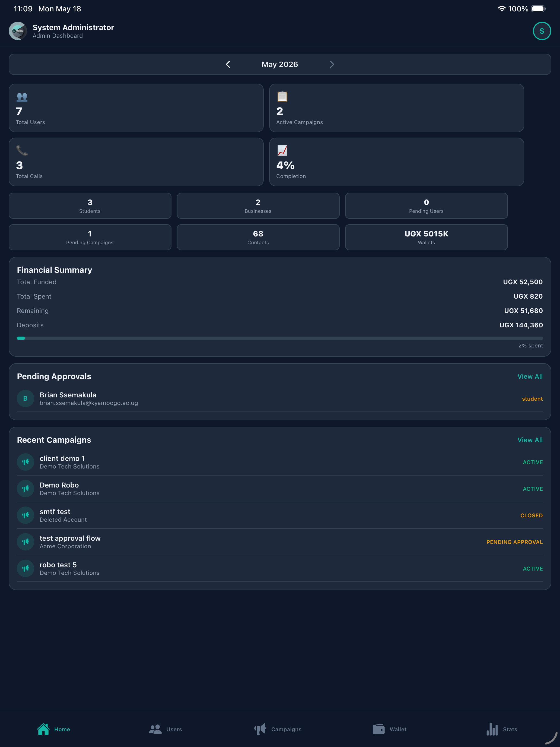560x747 pixels.
Task: Click the Completion chart icon
Action: 282,151
